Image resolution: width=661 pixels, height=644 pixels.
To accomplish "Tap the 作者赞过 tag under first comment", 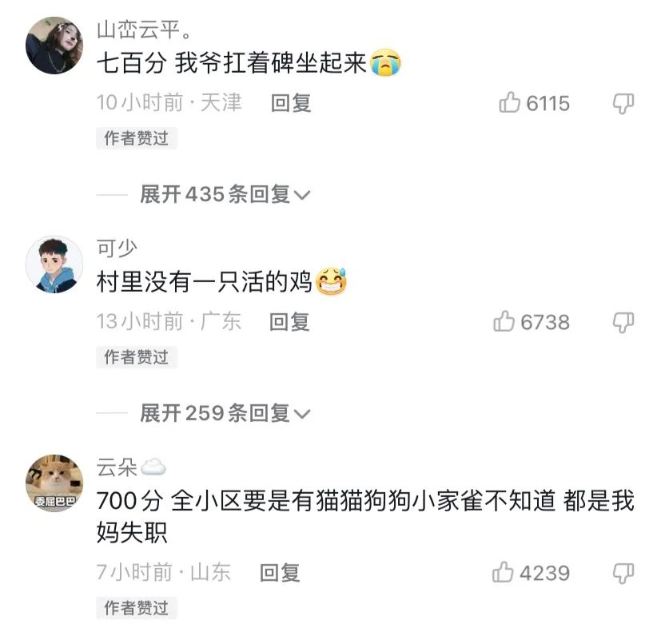I will pos(137,138).
